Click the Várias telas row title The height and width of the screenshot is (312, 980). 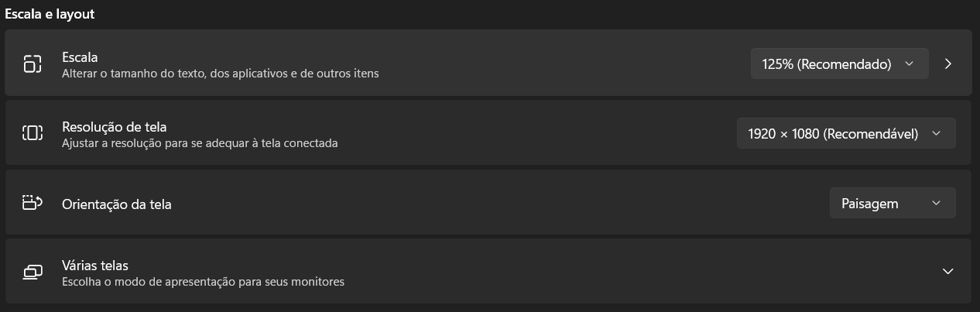point(95,266)
